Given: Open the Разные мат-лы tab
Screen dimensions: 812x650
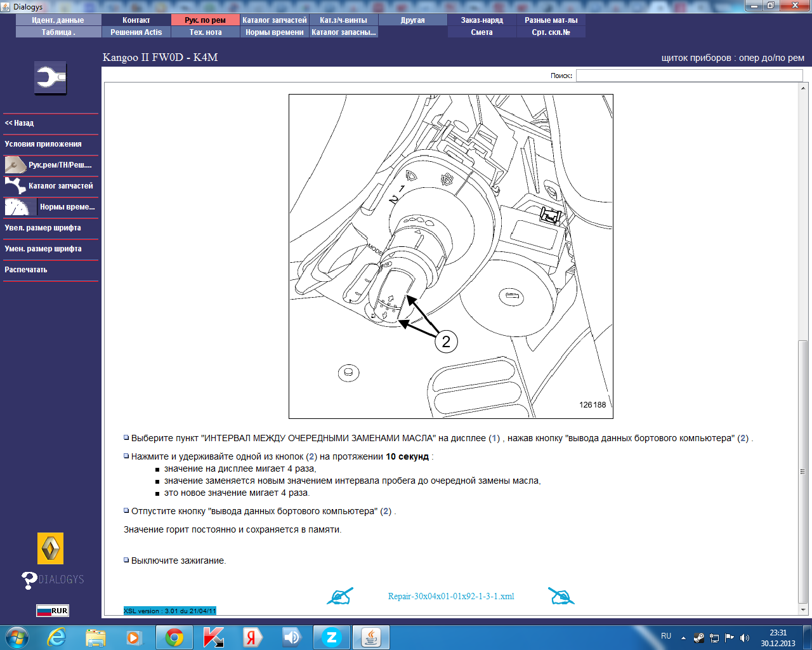Looking at the screenshot, I should tap(551, 20).
